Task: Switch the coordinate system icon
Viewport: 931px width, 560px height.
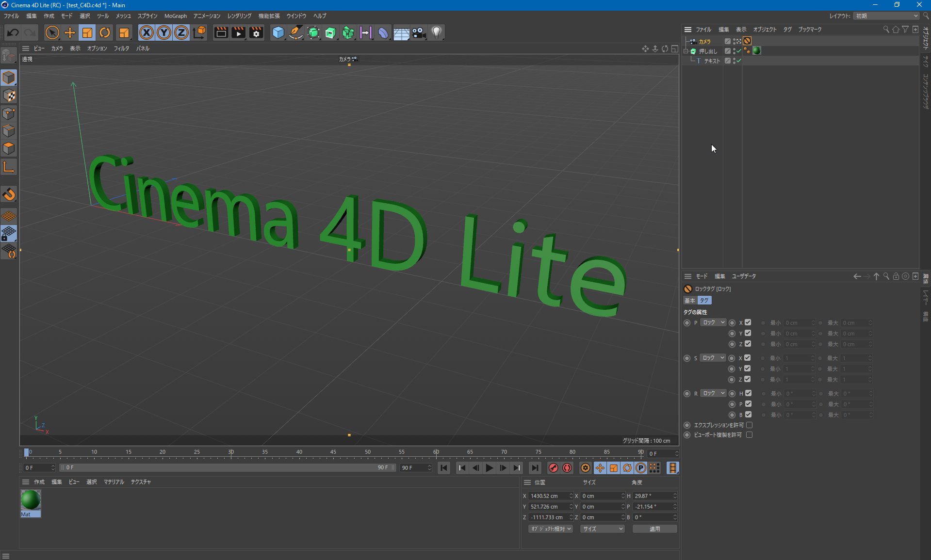Action: point(199,32)
